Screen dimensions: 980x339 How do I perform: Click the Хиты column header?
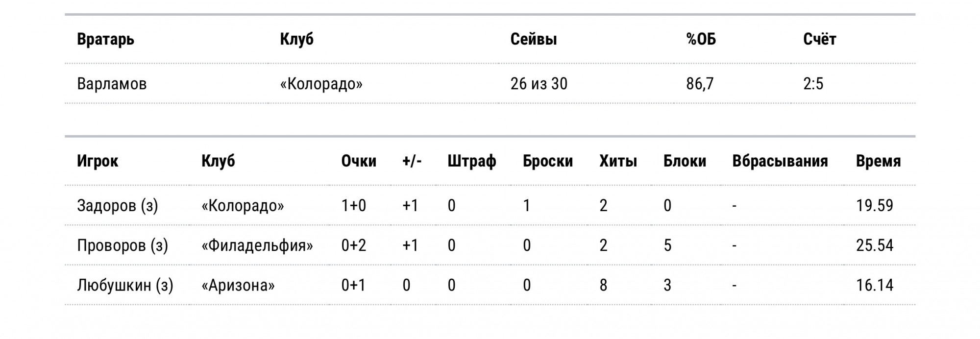click(x=618, y=161)
